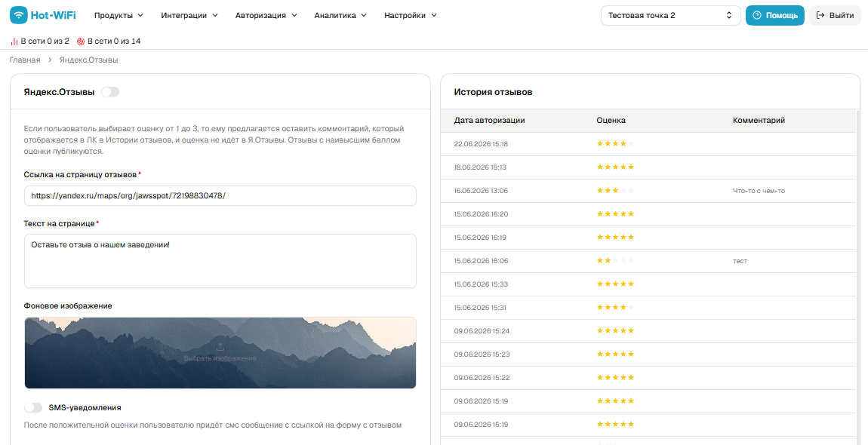Open the Настройки dropdown menu
Screen dimensions: 868x445
[411, 16]
